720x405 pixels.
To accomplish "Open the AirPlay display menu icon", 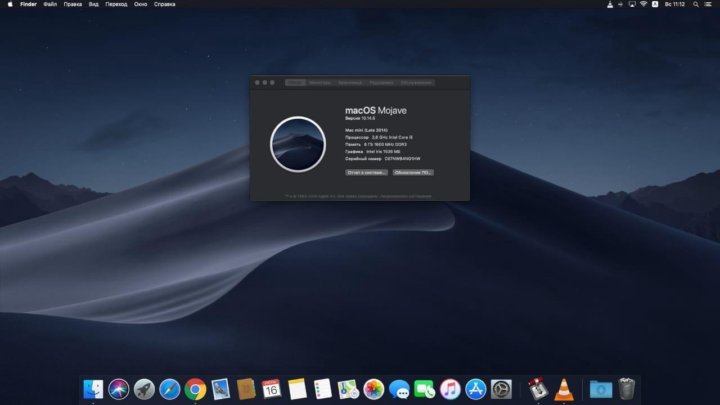I will coord(632,4).
